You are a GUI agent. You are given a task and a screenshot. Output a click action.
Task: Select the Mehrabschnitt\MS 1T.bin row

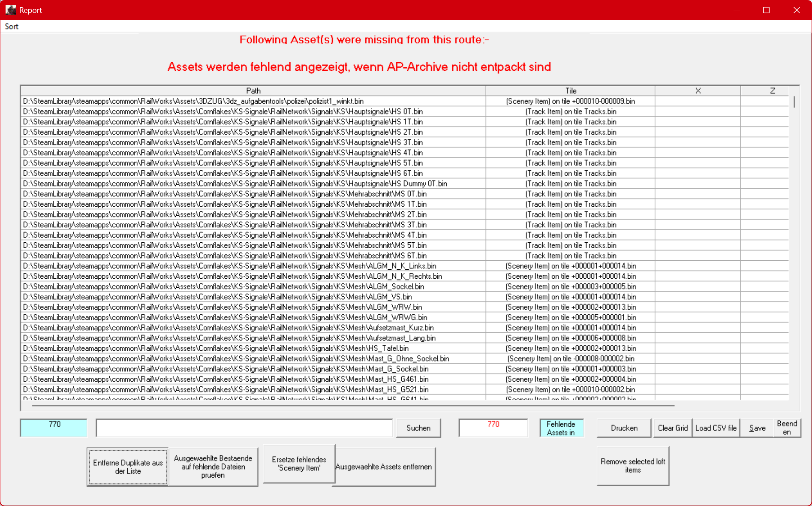point(253,204)
